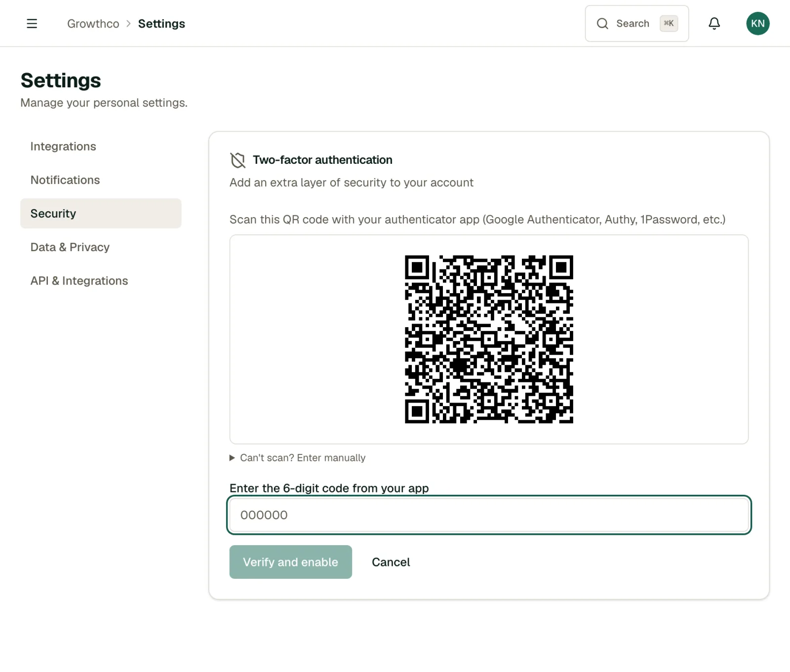The image size is (790, 672).
Task: Go to Growthco in the breadcrumb
Action: click(93, 24)
